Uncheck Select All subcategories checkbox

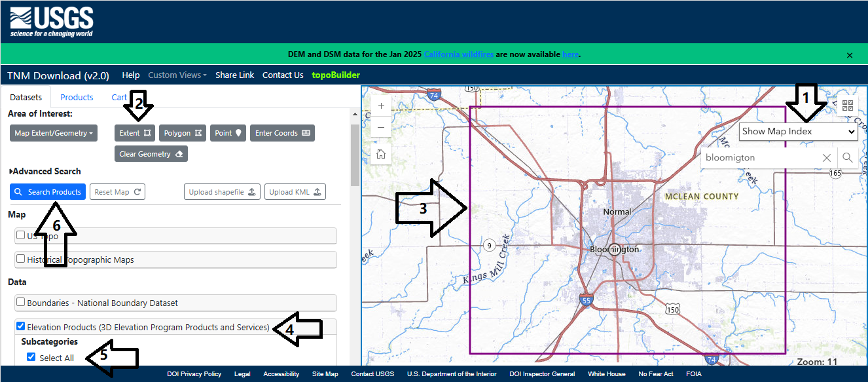[31, 357]
